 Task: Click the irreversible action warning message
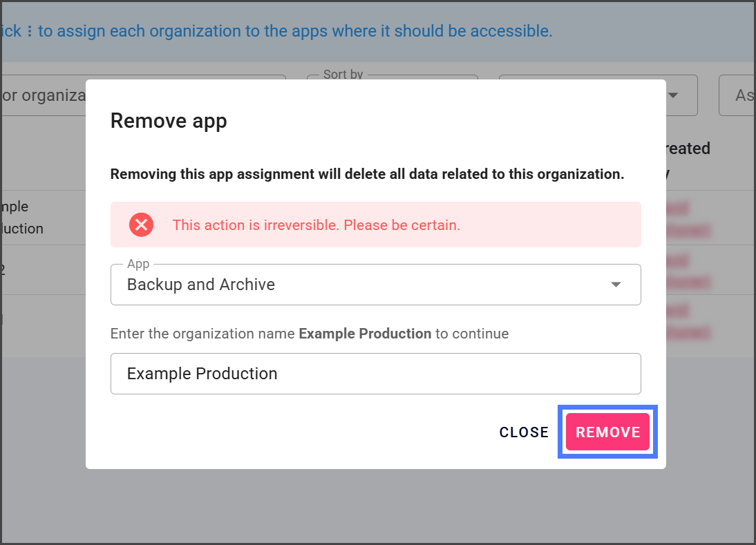(316, 224)
